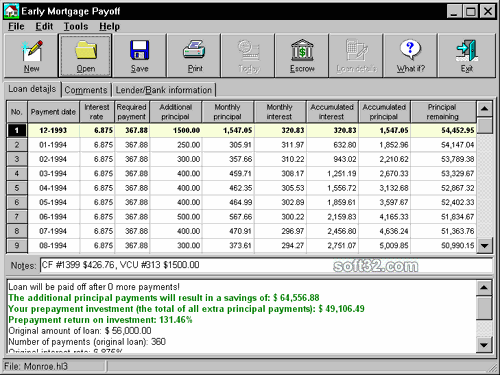Click the savings line showing $ 64,556.88

pyautogui.click(x=164, y=298)
